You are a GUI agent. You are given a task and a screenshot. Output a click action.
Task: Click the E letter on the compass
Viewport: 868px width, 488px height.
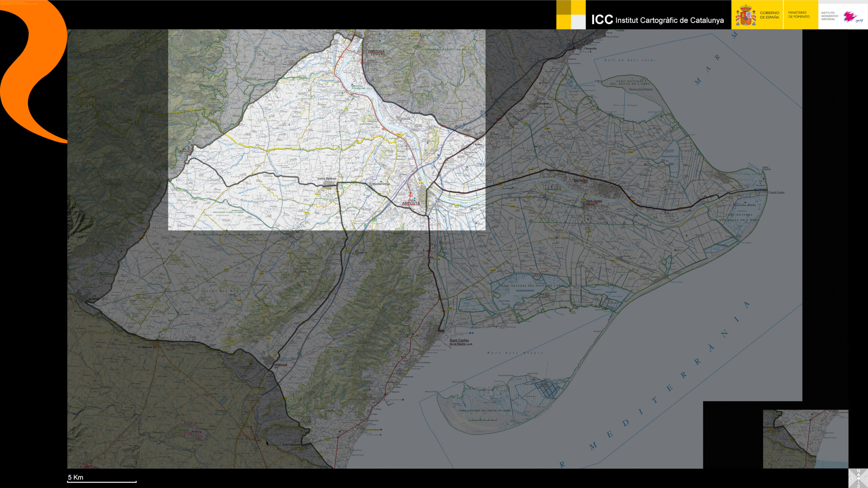click(x=866, y=478)
